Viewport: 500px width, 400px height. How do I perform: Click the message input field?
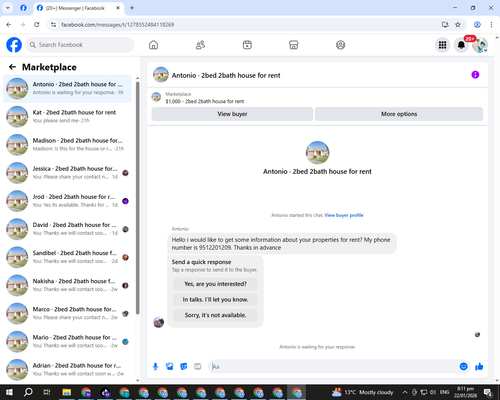click(x=333, y=367)
